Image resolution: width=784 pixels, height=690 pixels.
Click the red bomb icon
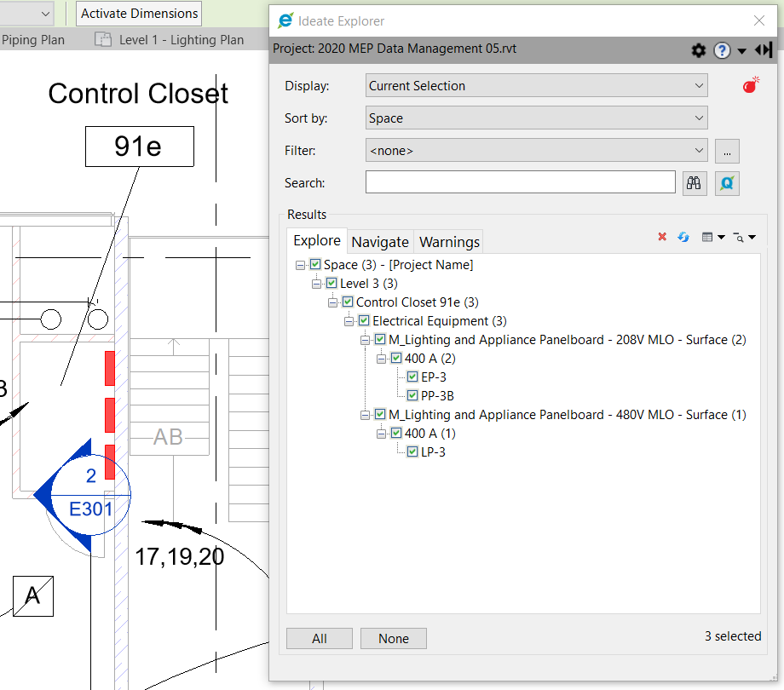point(750,85)
